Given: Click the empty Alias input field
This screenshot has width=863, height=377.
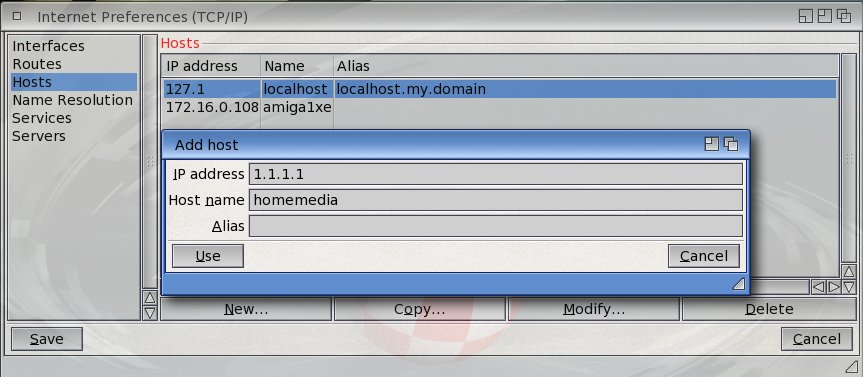Looking at the screenshot, I should pos(495,226).
